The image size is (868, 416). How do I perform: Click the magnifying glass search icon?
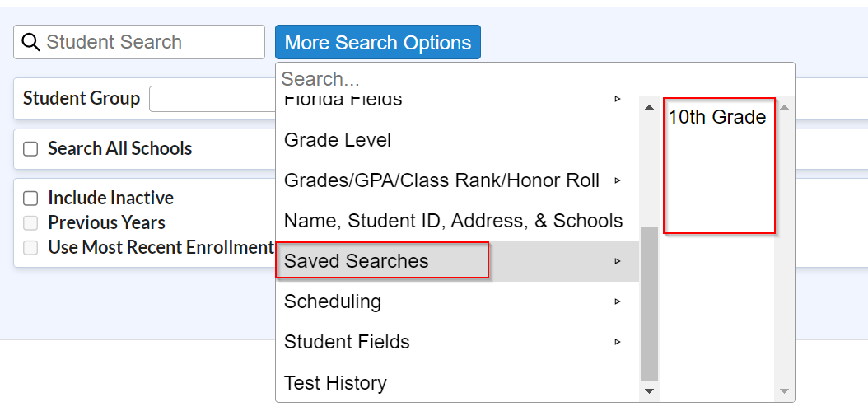coord(30,42)
